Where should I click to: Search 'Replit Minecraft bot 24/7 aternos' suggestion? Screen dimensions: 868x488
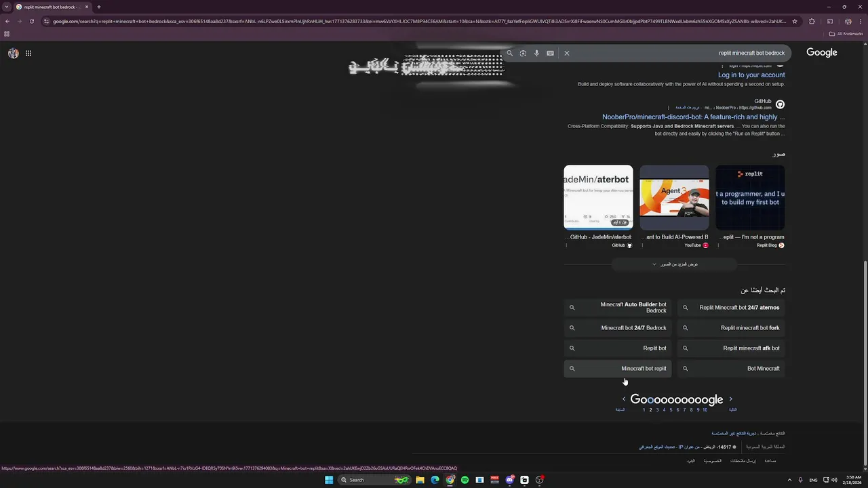click(x=731, y=308)
